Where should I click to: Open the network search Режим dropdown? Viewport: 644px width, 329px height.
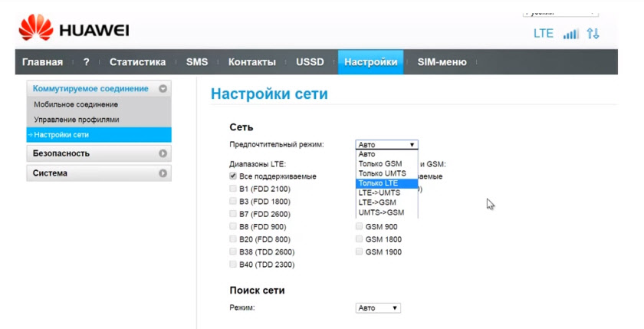378,308
